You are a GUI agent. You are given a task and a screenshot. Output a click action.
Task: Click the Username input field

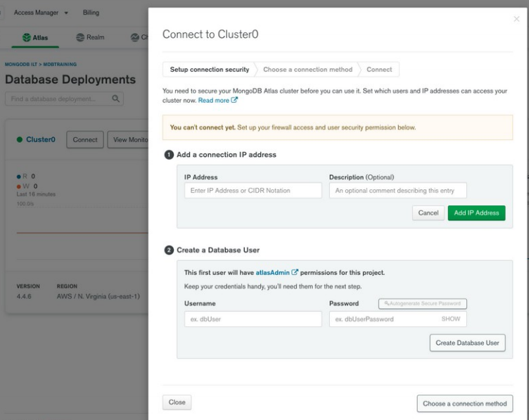click(x=253, y=319)
